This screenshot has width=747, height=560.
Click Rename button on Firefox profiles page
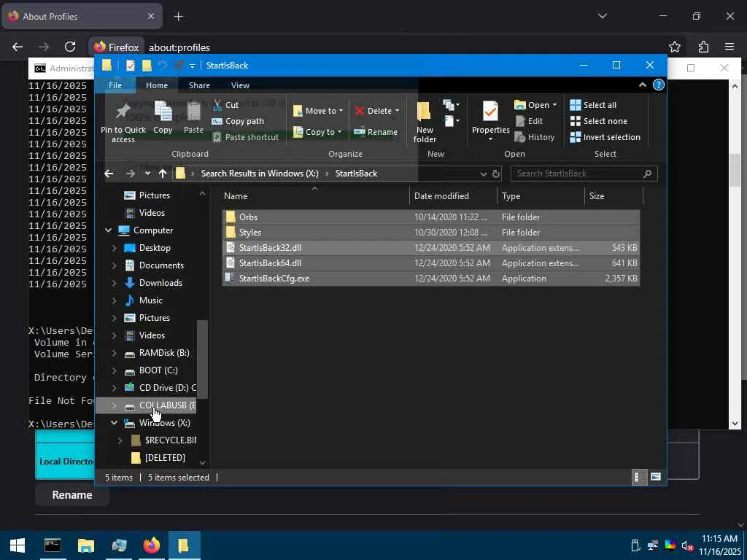pos(72,495)
